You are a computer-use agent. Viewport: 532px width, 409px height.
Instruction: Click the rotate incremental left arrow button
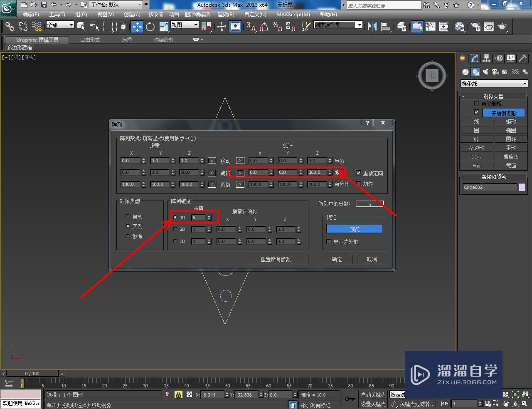tap(212, 173)
